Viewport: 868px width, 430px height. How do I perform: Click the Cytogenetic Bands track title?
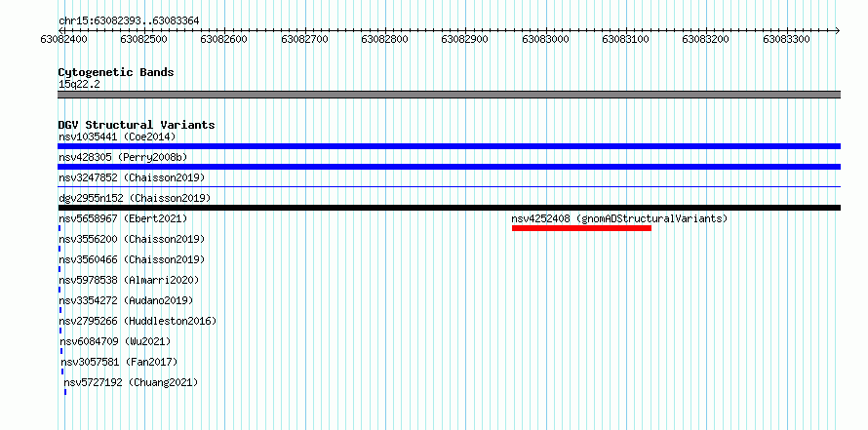[116, 72]
